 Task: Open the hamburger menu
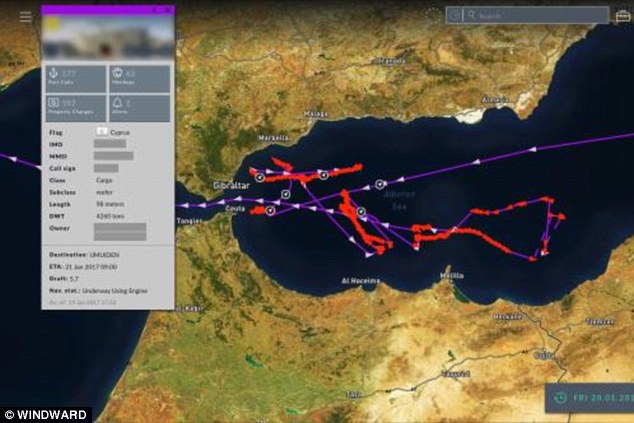[25, 16]
